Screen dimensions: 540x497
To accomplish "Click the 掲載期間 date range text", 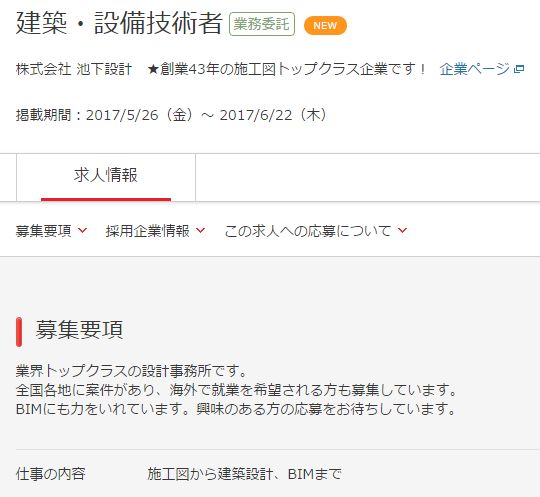I will [x=172, y=115].
